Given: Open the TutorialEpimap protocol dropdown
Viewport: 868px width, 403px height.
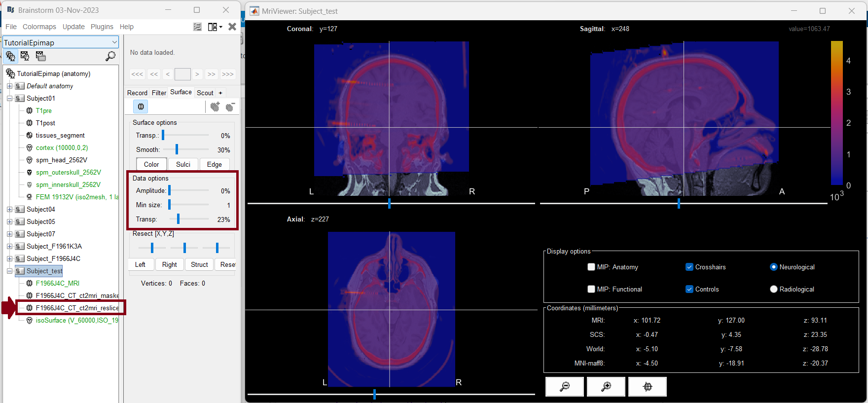Looking at the screenshot, I should coord(61,42).
